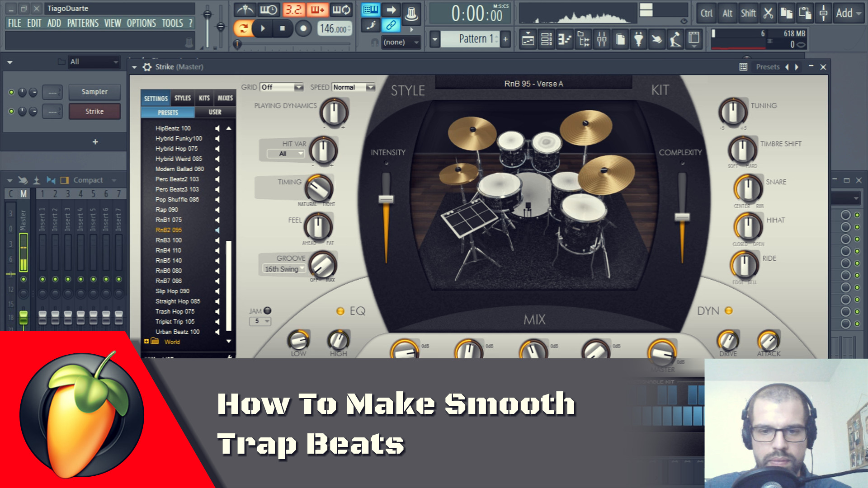This screenshot has height=488, width=868.
Task: Open the SPEED dropdown set to Normal
Action: click(x=354, y=87)
